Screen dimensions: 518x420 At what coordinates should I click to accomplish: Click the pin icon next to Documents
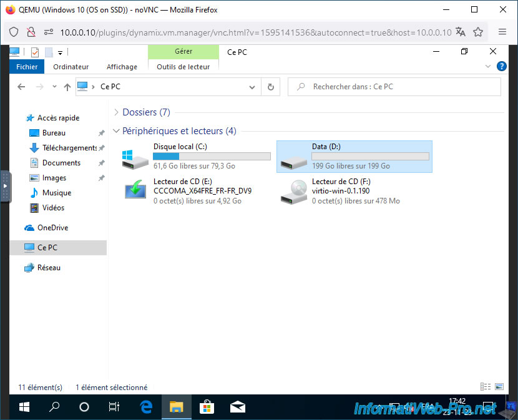pos(102,163)
